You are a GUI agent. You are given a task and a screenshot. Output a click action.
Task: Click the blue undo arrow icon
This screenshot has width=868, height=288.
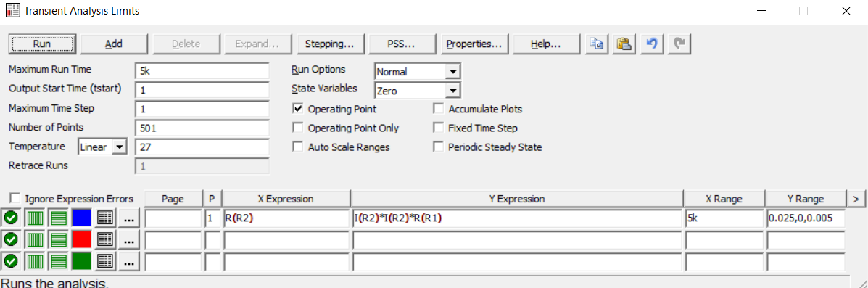point(652,44)
